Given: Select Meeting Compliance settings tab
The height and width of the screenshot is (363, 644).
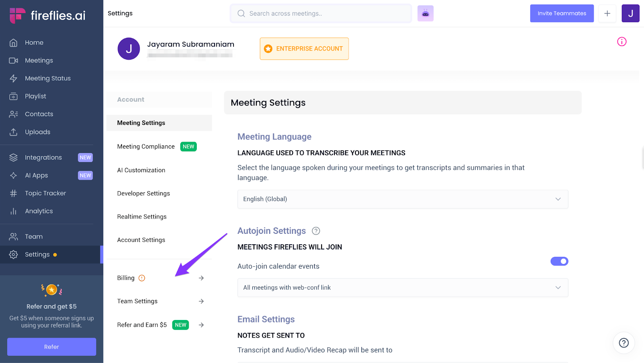Looking at the screenshot, I should click(146, 146).
